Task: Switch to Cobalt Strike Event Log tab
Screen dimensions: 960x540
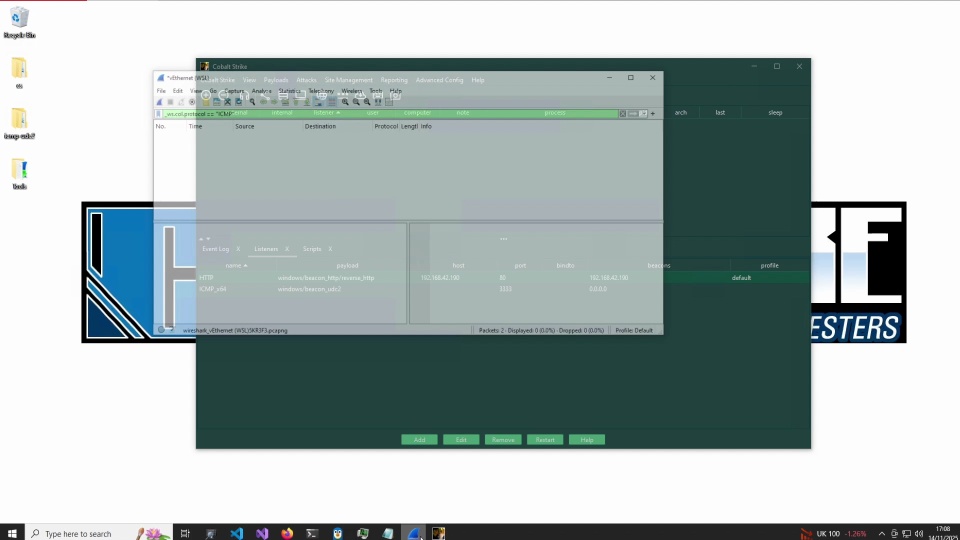Action: pyautogui.click(x=216, y=249)
